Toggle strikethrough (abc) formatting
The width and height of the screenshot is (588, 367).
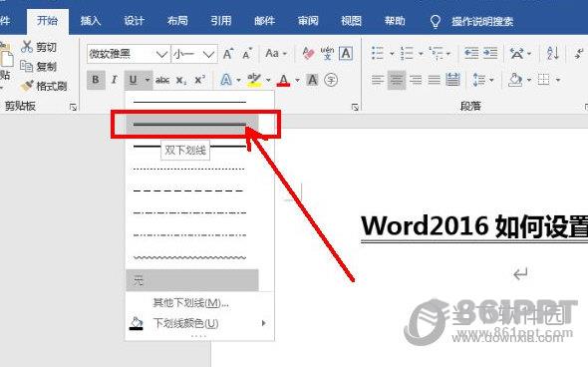pyautogui.click(x=162, y=80)
